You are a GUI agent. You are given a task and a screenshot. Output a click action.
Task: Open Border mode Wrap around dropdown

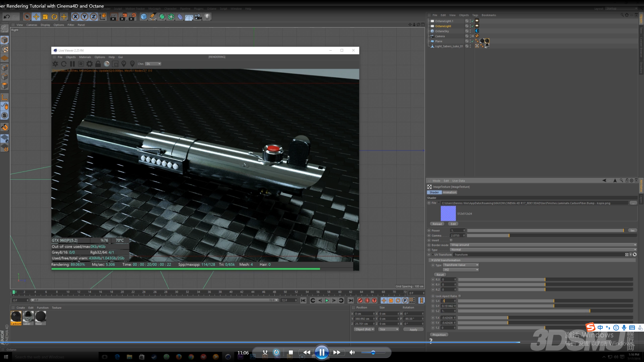tap(543, 245)
